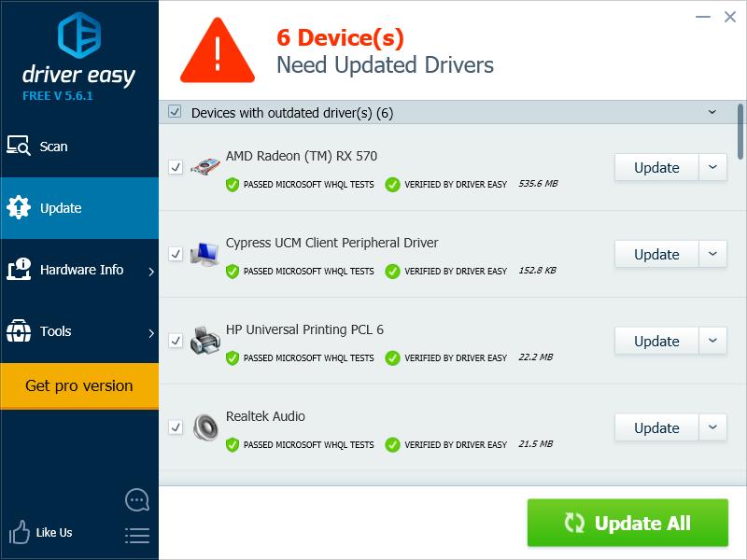The image size is (747, 560).
Task: Uncheck the Cypress UCM Client Peripheral checkbox
Action: click(176, 254)
